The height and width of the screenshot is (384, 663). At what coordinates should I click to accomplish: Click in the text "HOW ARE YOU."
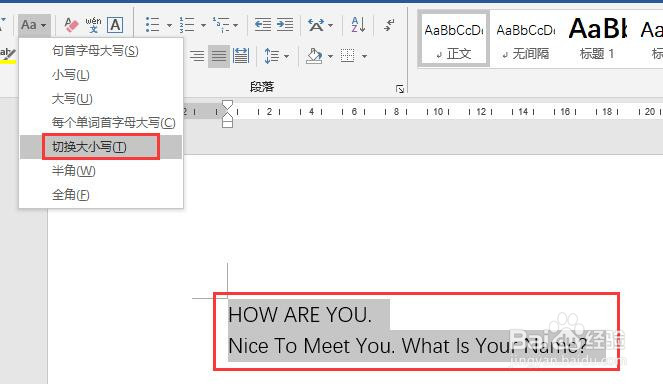tap(300, 315)
